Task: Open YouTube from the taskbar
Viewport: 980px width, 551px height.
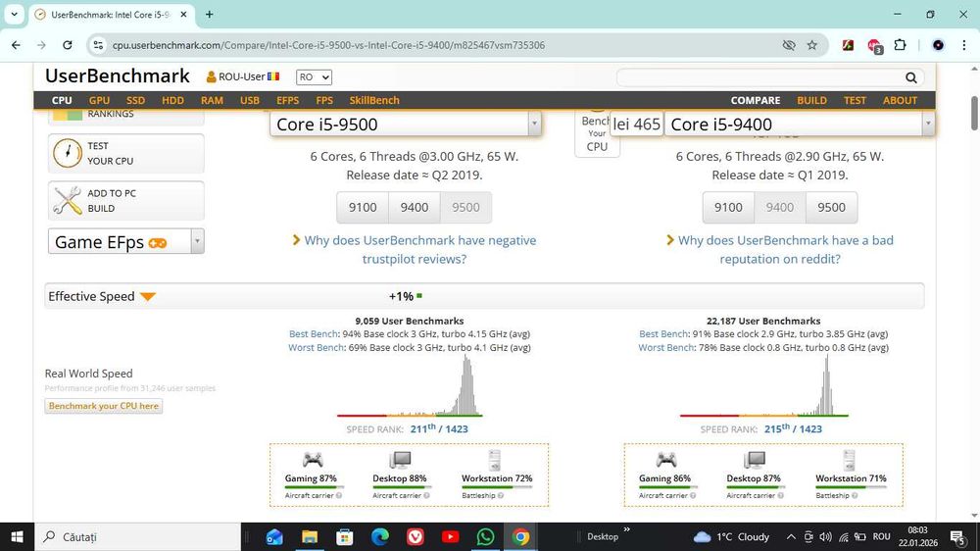Action: tap(450, 536)
